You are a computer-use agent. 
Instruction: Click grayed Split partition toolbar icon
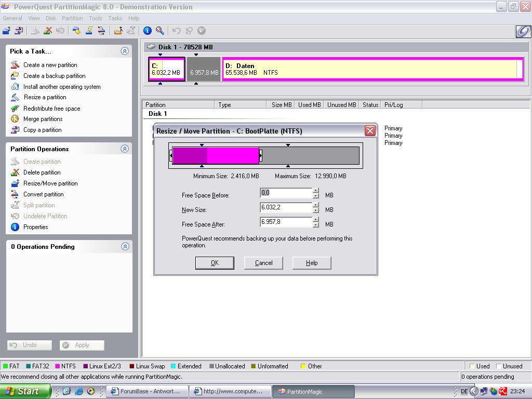(x=131, y=31)
